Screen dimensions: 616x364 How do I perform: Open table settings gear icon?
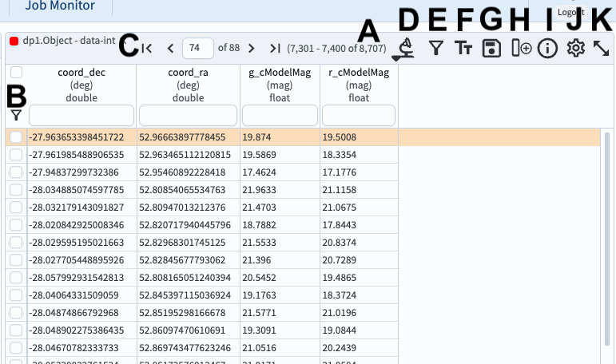[575, 49]
